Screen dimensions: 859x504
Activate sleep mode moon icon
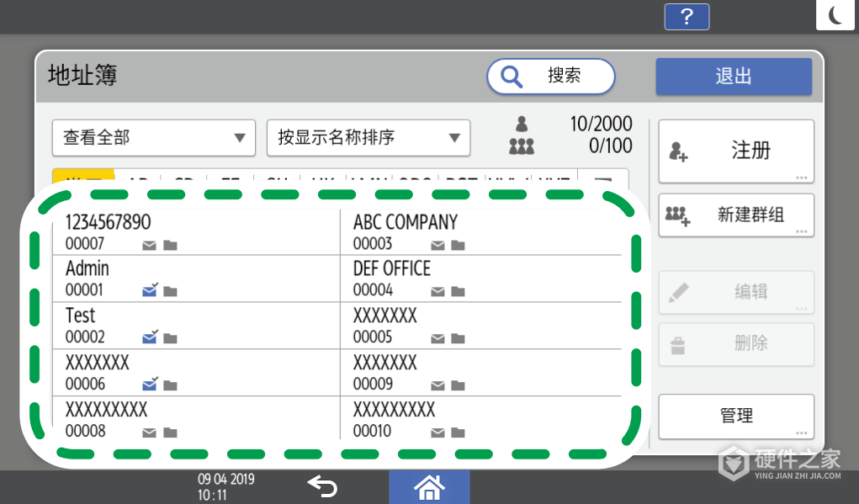pos(835,15)
